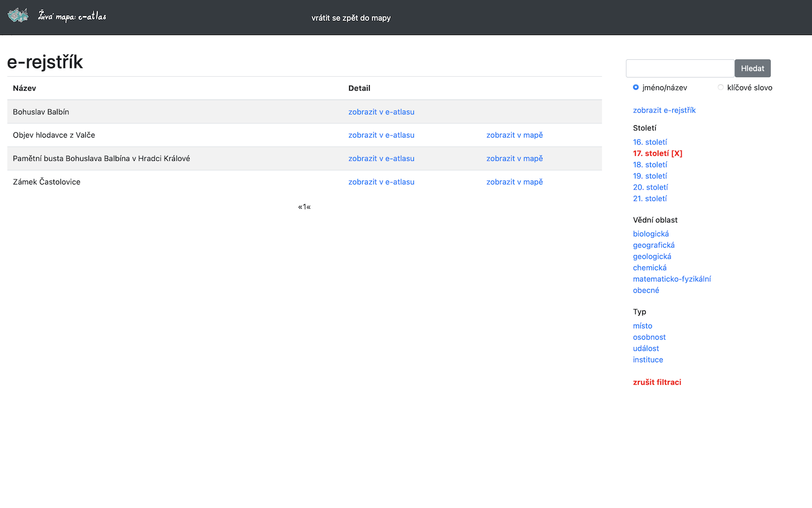Image resolution: width=812 pixels, height=508 pixels.
Task: Filter type by osobnost
Action: coord(649,337)
